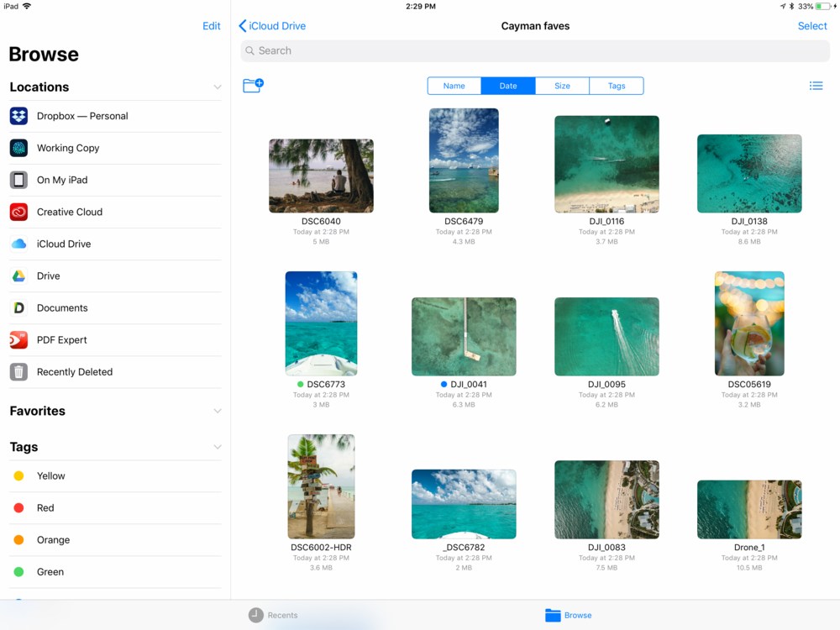Image resolution: width=840 pixels, height=630 pixels.
Task: Go back to iCloud Drive
Action: click(272, 26)
